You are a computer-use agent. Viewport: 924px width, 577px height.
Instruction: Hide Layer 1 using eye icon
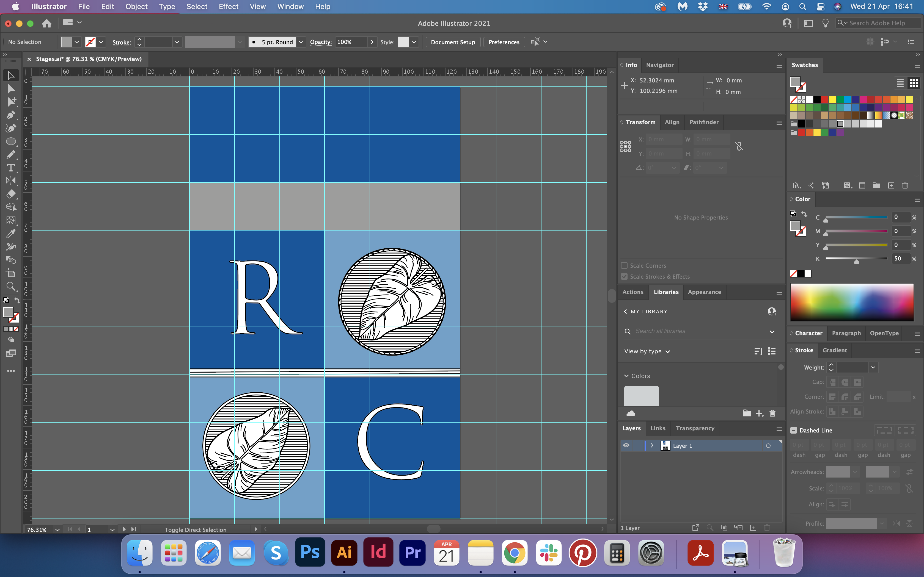(x=626, y=445)
